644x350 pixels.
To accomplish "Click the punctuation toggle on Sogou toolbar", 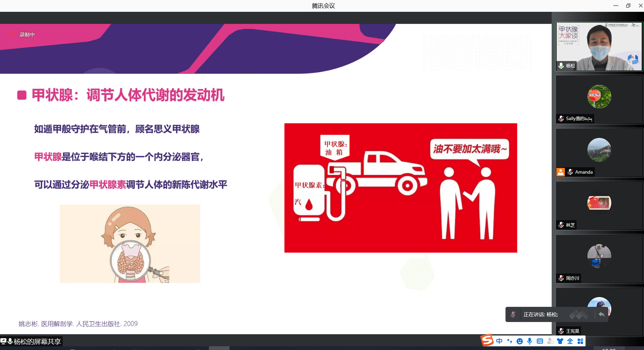I will tap(509, 341).
